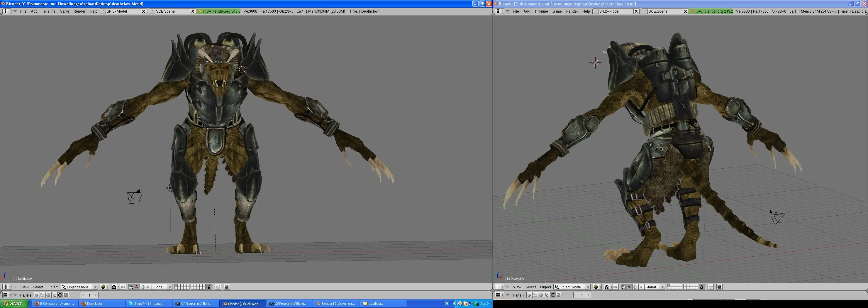The image size is (868, 308).
Task: Open SCE:Scene selector in right window
Action: click(x=645, y=11)
